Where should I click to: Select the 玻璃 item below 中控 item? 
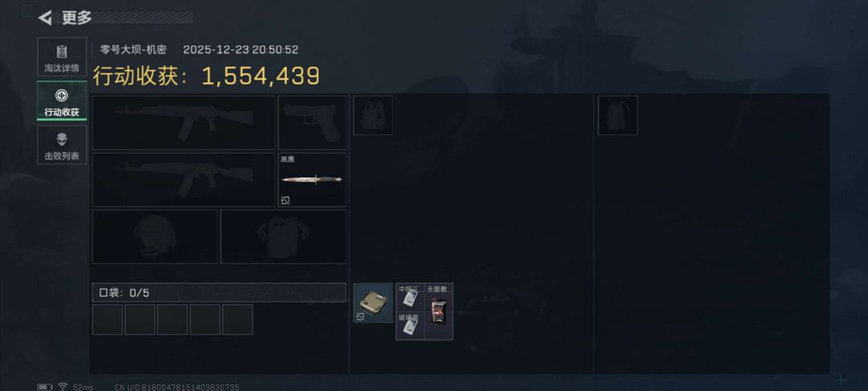pos(410,326)
